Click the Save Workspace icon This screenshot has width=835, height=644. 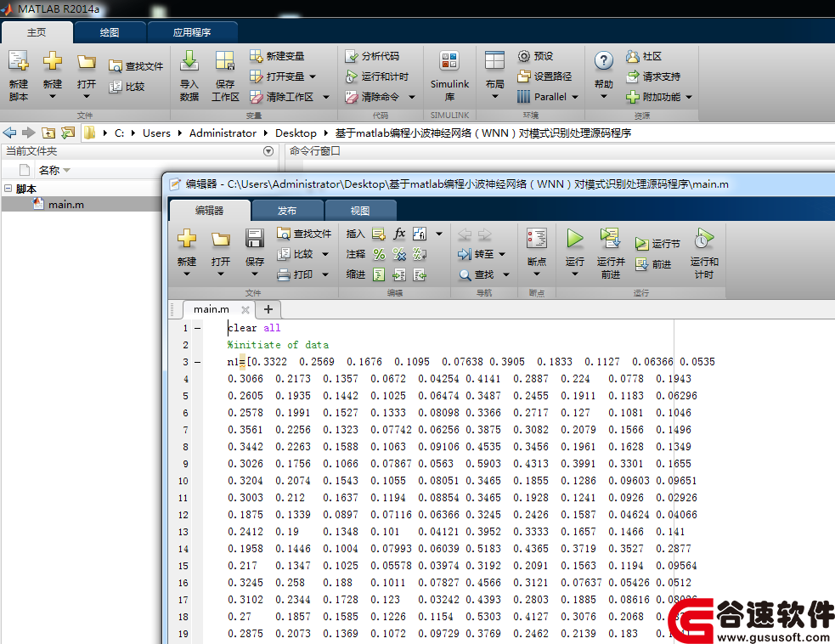pos(225,60)
